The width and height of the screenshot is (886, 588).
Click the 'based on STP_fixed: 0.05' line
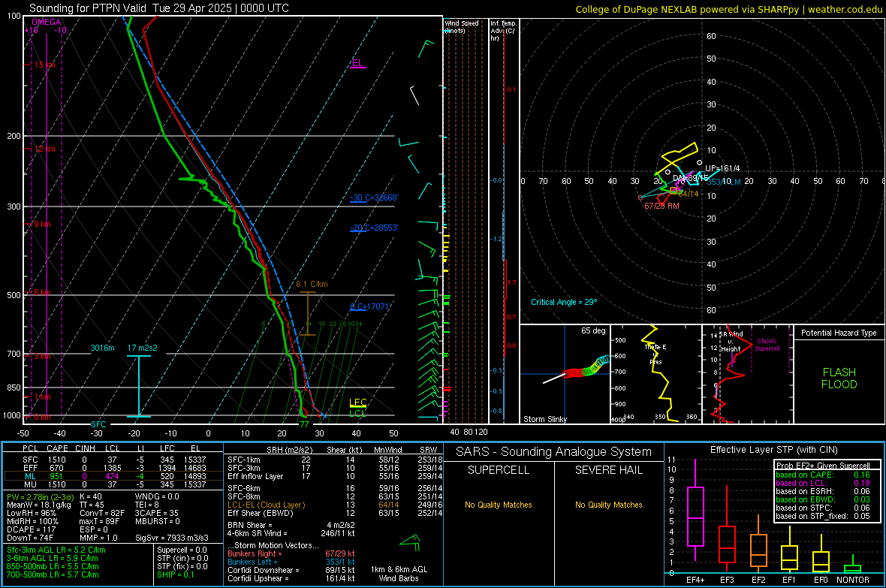(823, 516)
